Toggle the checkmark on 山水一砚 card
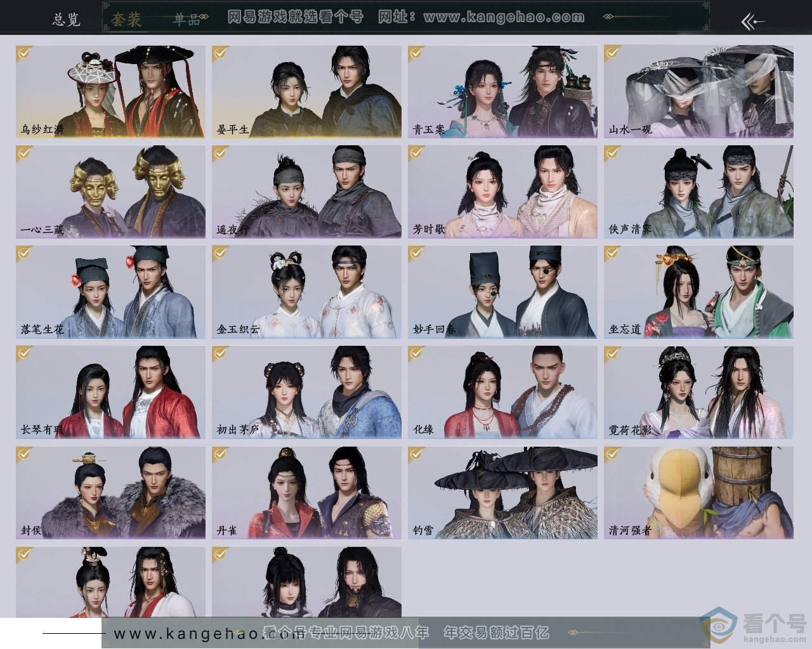The height and width of the screenshot is (649, 812). click(x=613, y=53)
